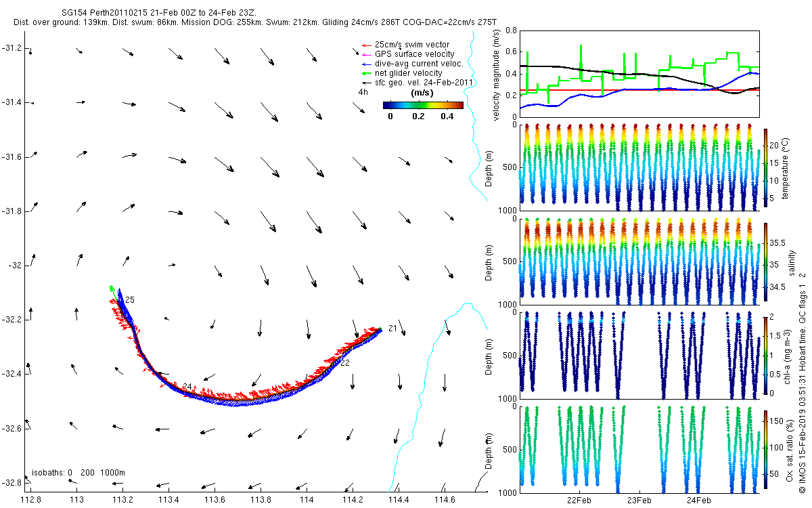Select the day 25 marker on glider track
The height and width of the screenshot is (508, 812).
(x=130, y=299)
